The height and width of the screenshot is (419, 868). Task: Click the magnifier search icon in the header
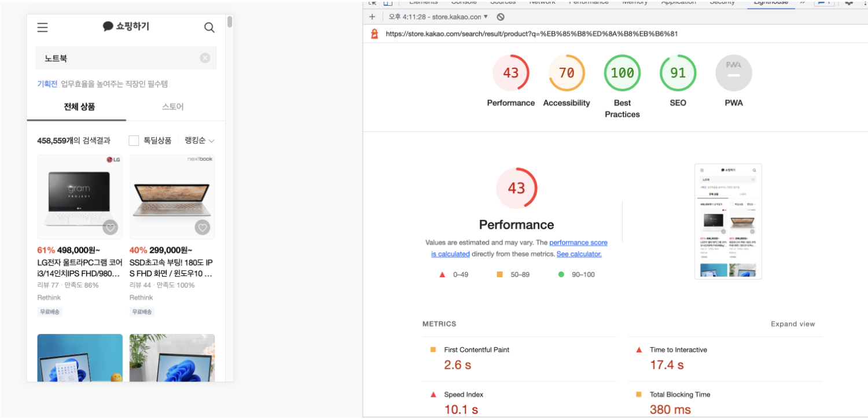tap(209, 27)
